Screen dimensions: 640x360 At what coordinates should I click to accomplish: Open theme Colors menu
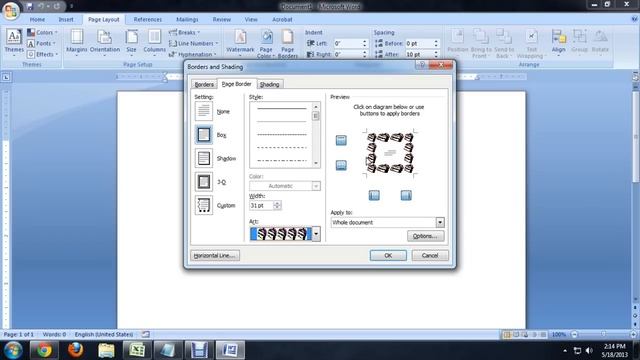point(42,32)
